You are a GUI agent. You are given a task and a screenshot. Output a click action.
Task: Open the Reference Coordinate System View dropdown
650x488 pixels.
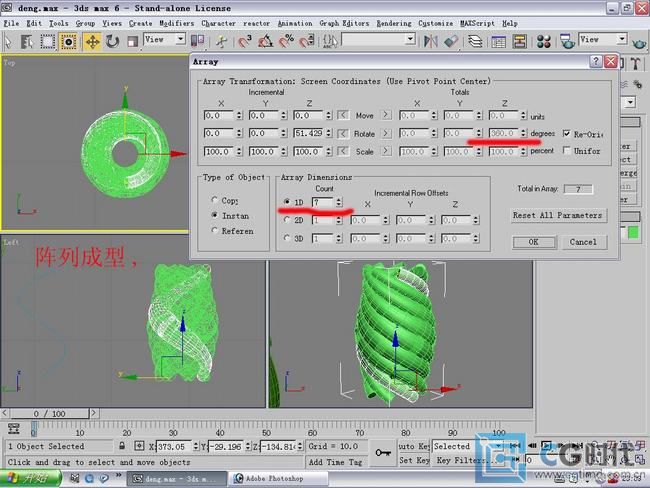[180, 39]
